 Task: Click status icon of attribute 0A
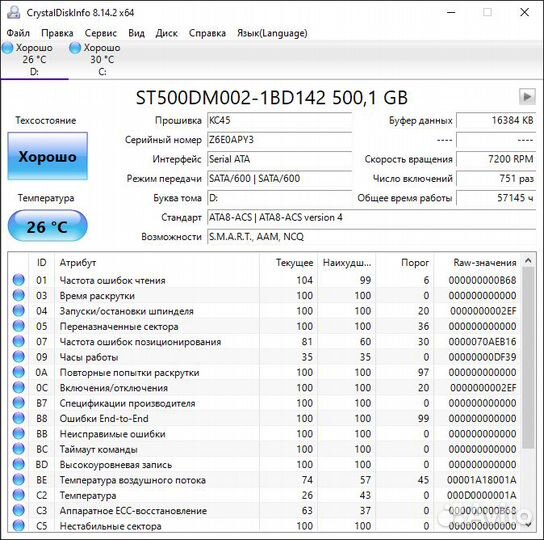(19, 372)
